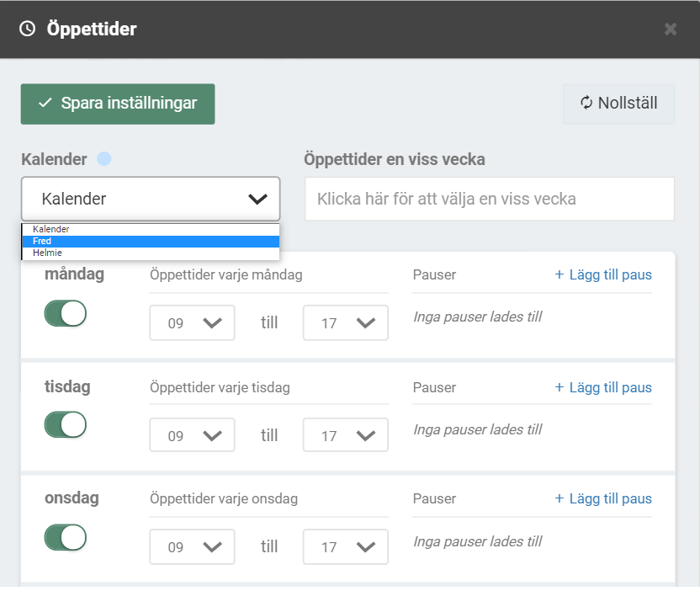Click Lägg till paus for onsdag
Viewport: 700px width, 591px height.
[603, 498]
